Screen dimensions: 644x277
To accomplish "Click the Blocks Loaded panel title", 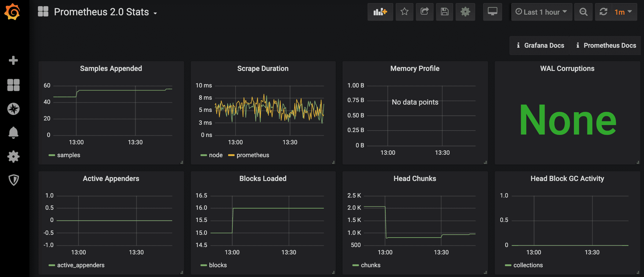I will pyautogui.click(x=263, y=179).
